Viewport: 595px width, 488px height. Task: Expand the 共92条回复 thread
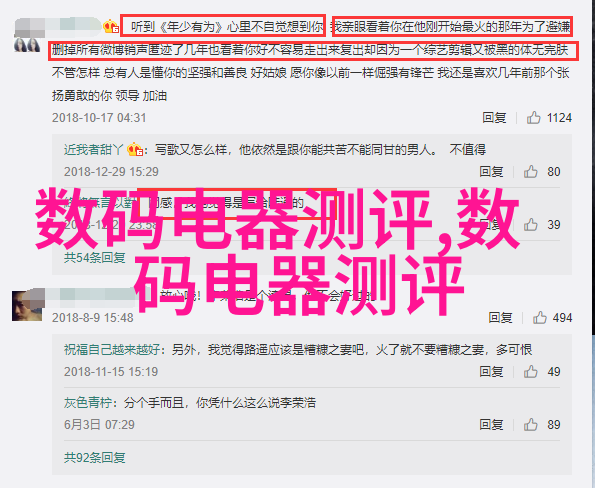coord(94,457)
